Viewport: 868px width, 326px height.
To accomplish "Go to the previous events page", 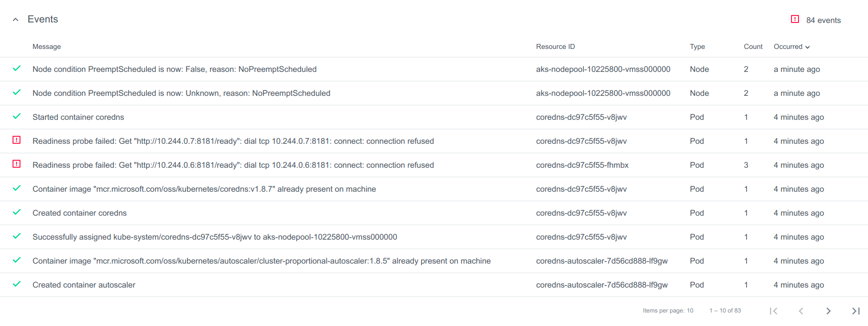I will [800, 311].
